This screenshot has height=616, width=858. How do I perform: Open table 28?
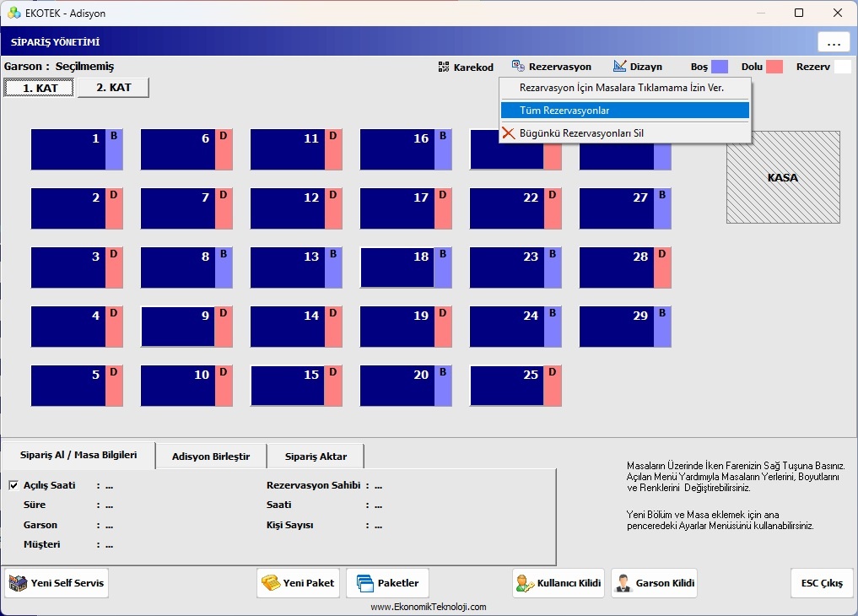coord(625,267)
